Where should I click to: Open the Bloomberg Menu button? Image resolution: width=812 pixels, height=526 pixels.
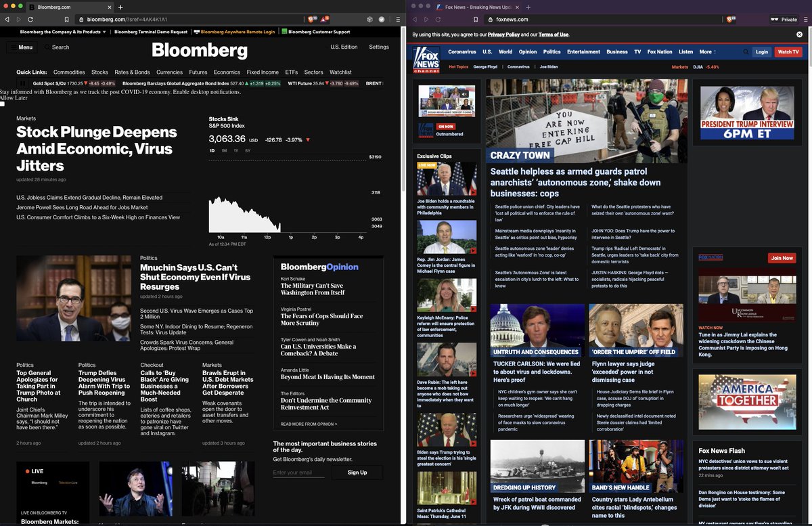[21, 47]
